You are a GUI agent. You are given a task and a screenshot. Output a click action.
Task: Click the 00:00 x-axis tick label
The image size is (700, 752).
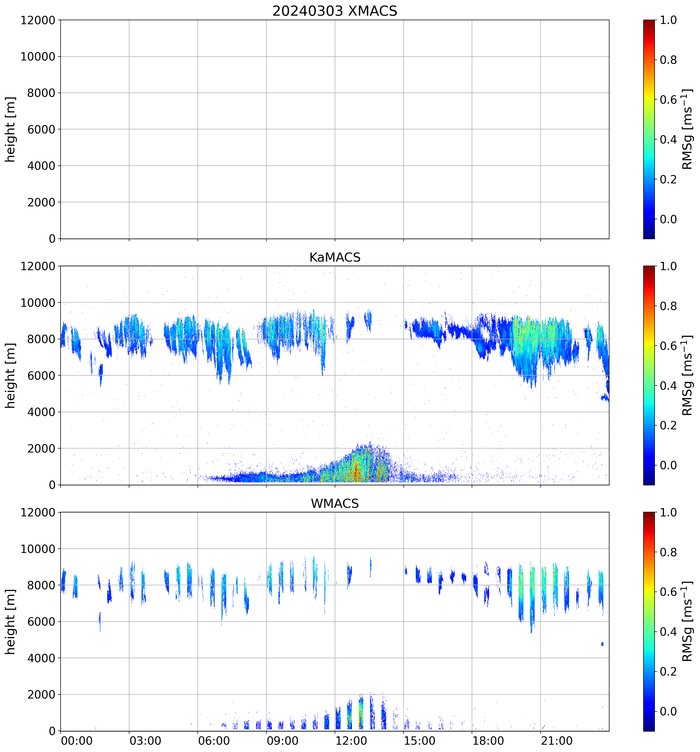pos(77,741)
